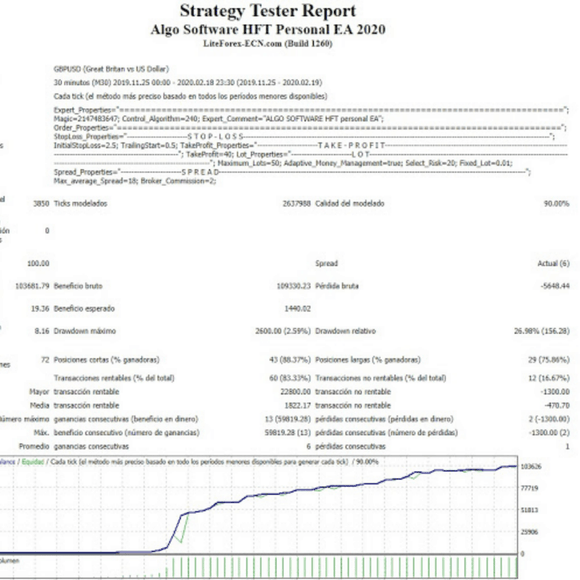Click the 'Beneficio esperado' label
Screen dimensions: 580x580
(x=84, y=308)
